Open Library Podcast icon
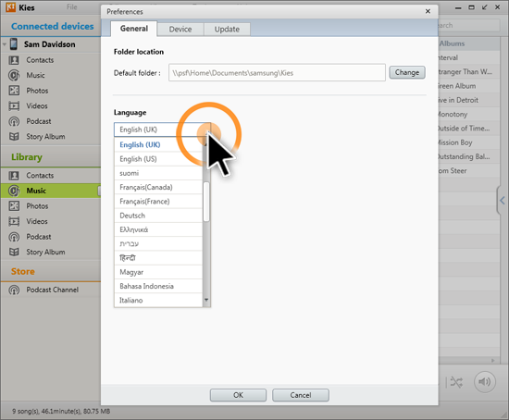 click(x=14, y=237)
